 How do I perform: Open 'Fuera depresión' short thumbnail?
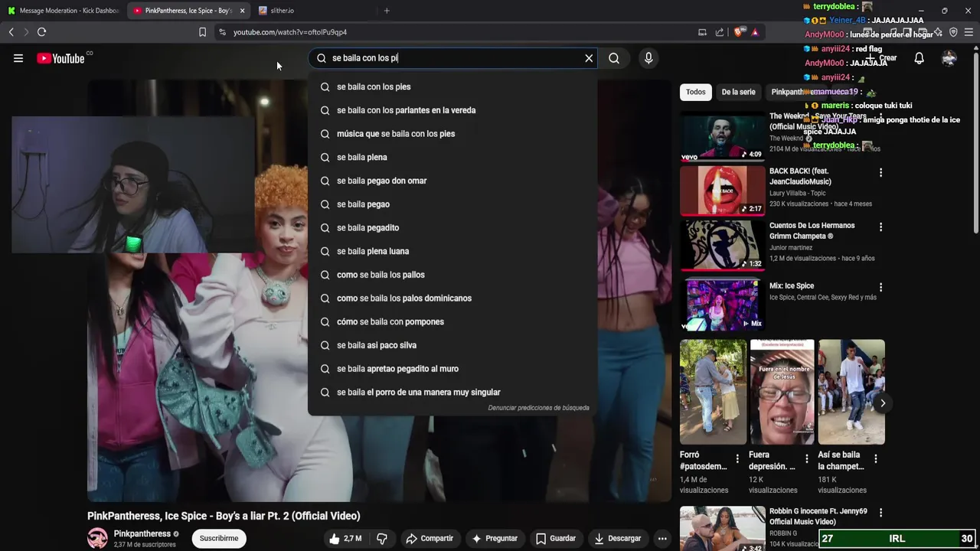pyautogui.click(x=782, y=392)
